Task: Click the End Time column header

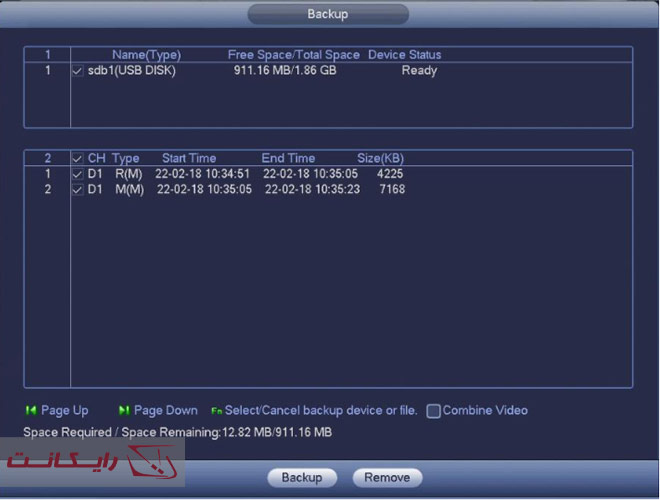Action: click(288, 159)
